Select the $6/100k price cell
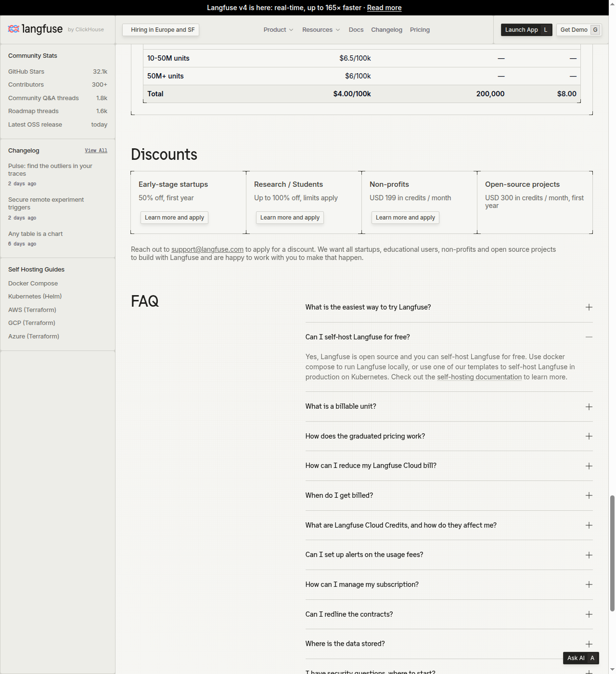616x674 pixels. point(358,76)
